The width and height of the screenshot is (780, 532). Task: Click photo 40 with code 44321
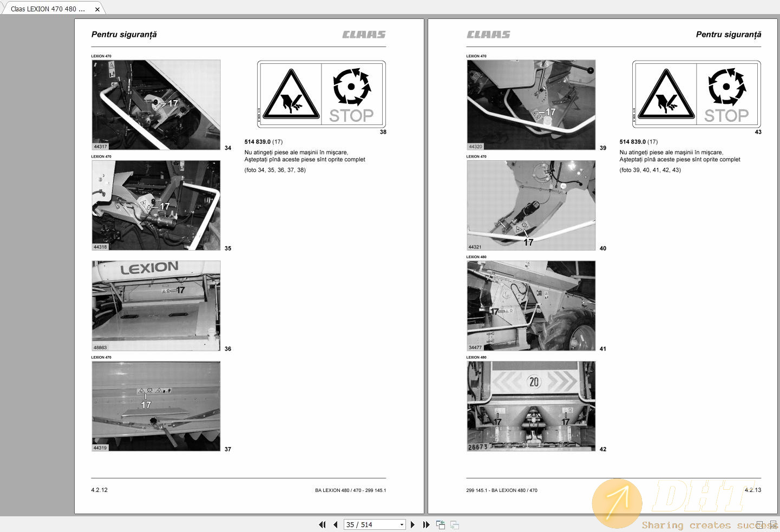point(531,205)
